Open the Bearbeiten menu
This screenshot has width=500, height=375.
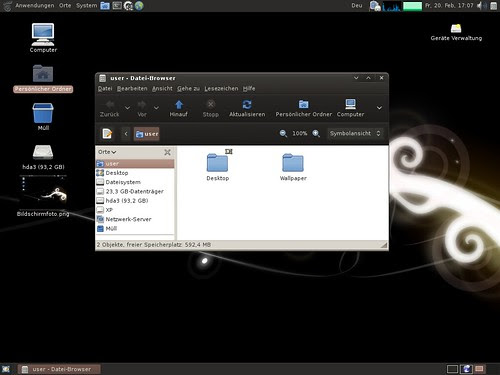132,88
